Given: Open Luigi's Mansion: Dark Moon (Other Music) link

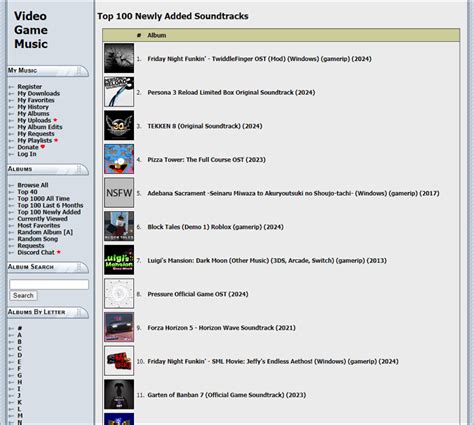Looking at the screenshot, I should pos(267,261).
